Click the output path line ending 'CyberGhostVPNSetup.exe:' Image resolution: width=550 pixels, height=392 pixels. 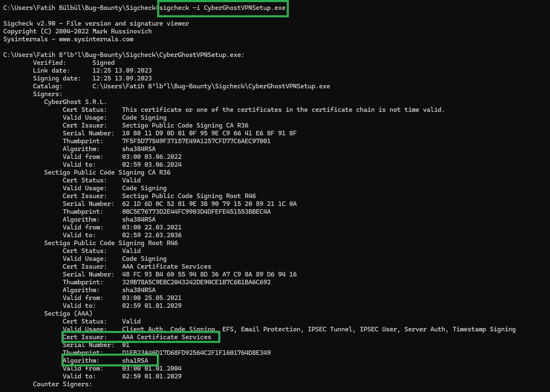click(x=124, y=55)
